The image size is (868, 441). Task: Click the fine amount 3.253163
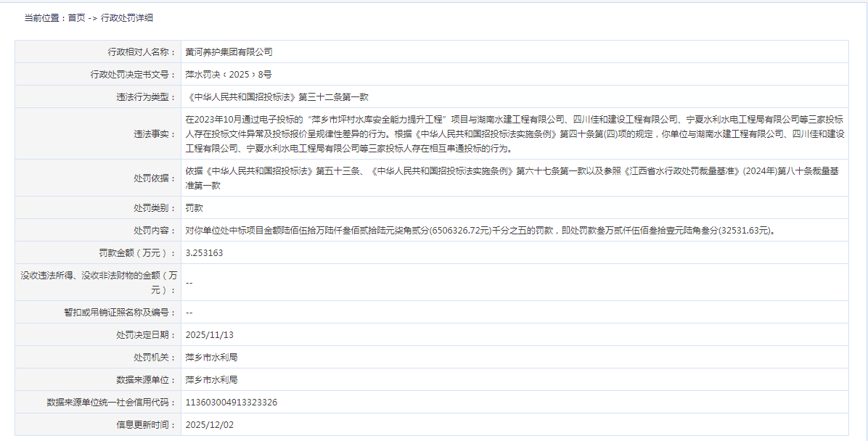(203, 253)
